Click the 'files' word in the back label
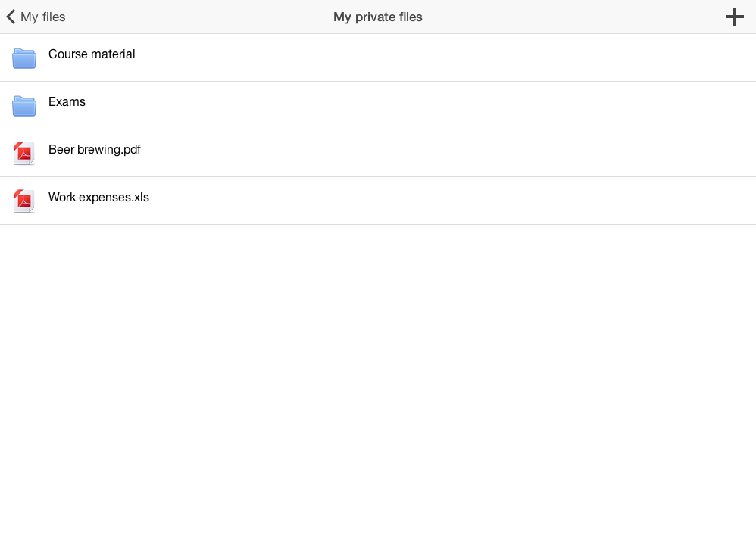 [x=54, y=17]
